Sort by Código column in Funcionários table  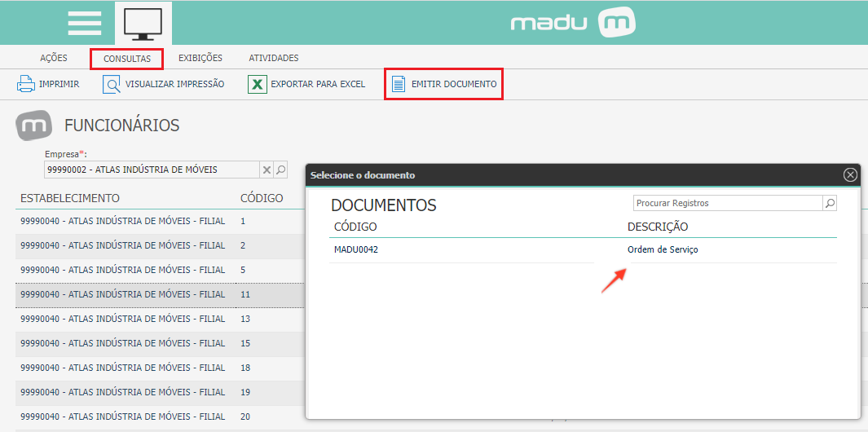coord(262,198)
